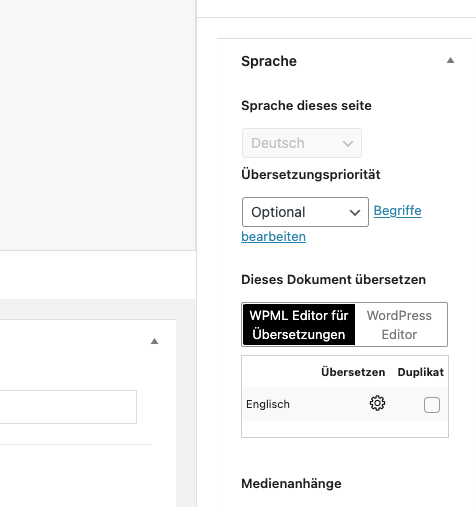Click the Übersetzungspriorität label

coord(311,175)
